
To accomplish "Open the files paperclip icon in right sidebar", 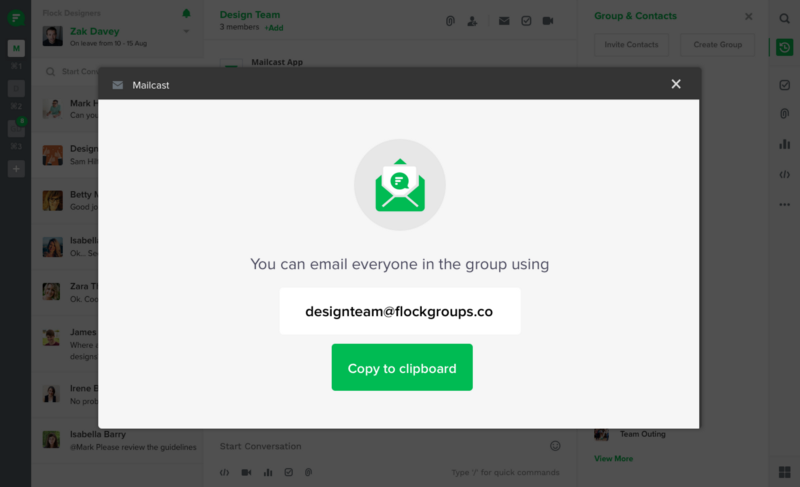I will tap(785, 114).
